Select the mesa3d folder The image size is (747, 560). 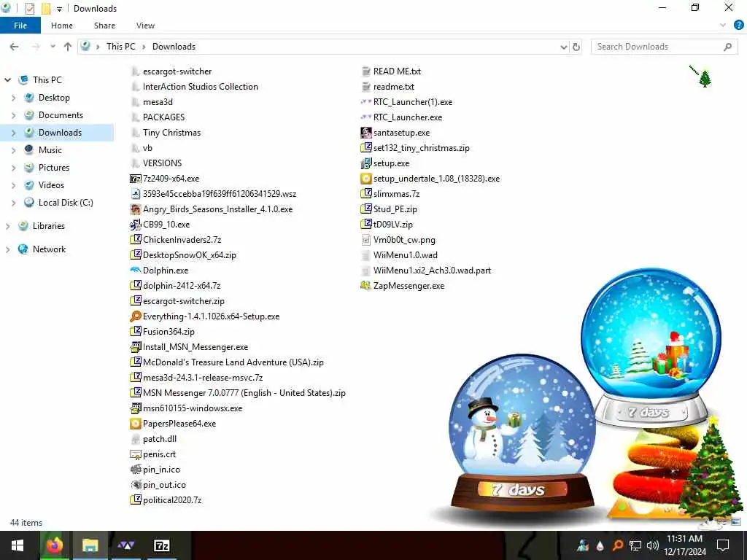[x=158, y=102]
